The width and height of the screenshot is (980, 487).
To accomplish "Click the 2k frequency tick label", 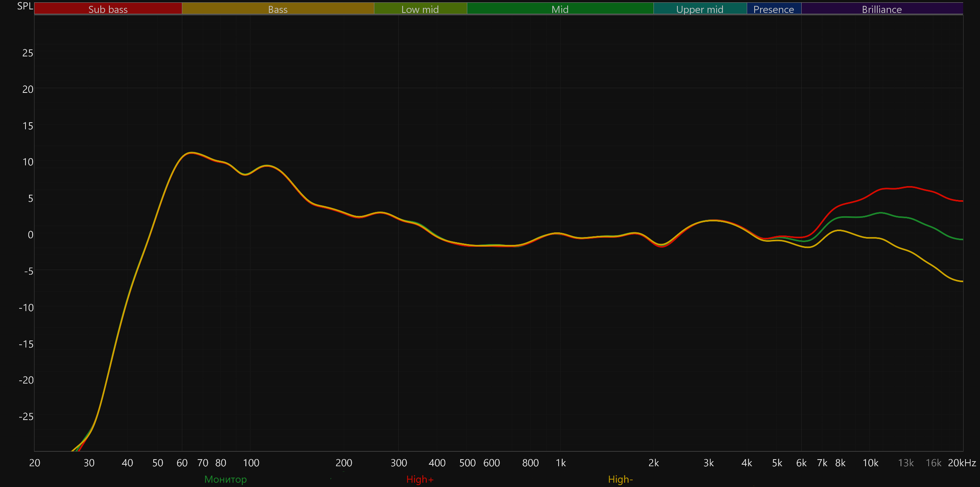I will pyautogui.click(x=653, y=463).
